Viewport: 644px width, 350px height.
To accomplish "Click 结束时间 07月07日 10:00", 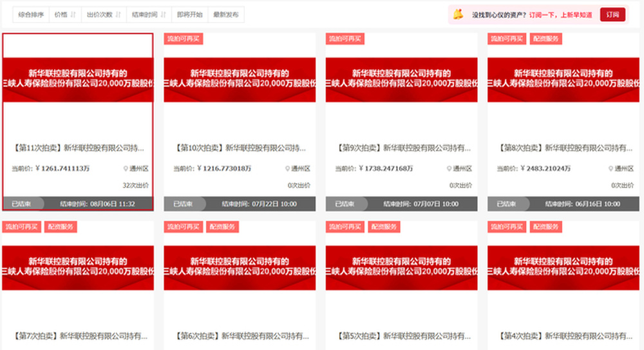I will pyautogui.click(x=421, y=204).
